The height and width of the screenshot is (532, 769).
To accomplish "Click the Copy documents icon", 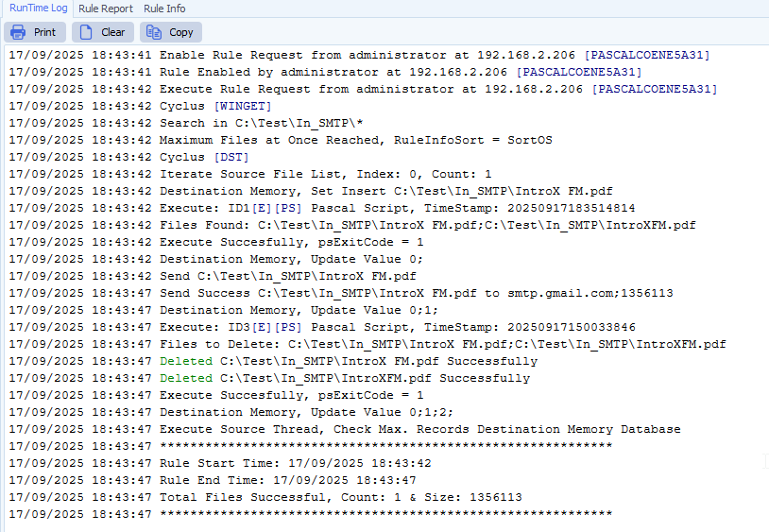I will (x=154, y=32).
